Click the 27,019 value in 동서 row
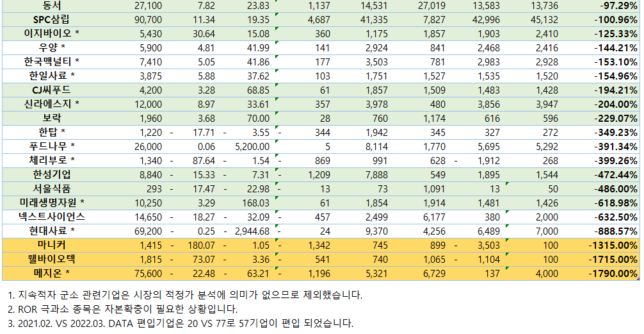Image resolution: width=644 pixels, height=334 pixels. 431,6
